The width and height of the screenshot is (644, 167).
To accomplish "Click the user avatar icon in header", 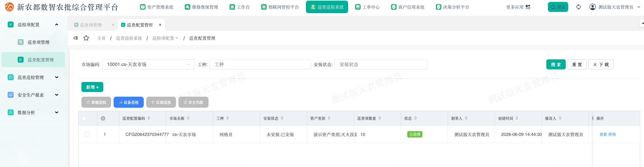I will [592, 7].
